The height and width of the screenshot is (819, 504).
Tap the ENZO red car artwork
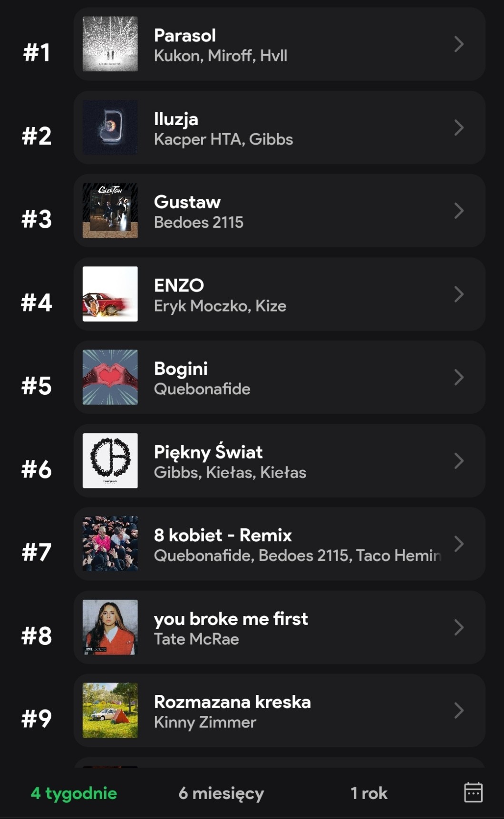tap(110, 294)
